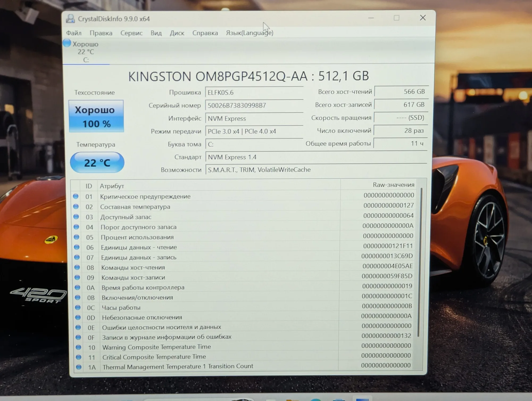Click the serial number field 50026B73830998B7
The image size is (532, 401).
click(x=254, y=105)
